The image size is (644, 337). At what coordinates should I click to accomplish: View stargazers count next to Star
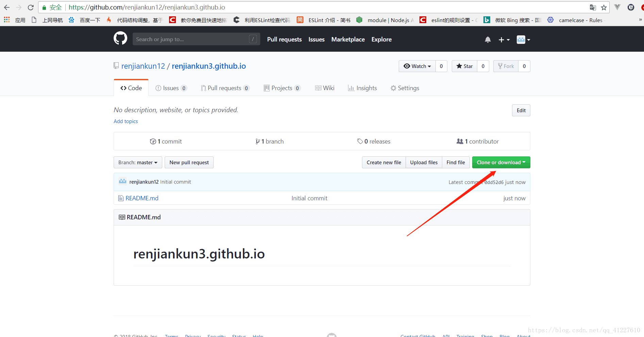pos(483,66)
